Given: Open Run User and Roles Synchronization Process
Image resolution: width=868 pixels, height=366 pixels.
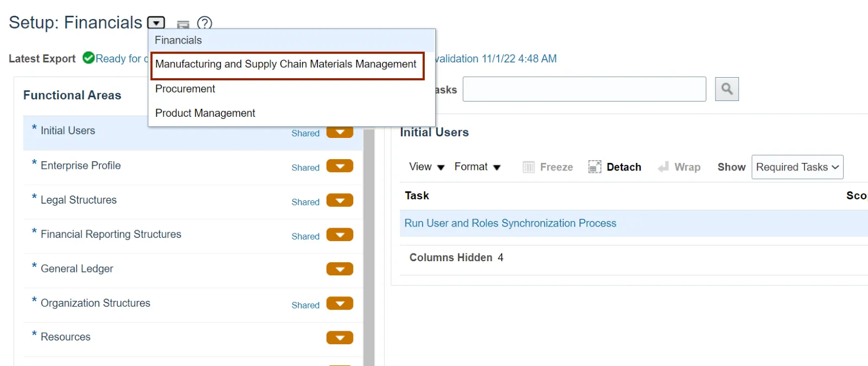Looking at the screenshot, I should click(x=510, y=223).
